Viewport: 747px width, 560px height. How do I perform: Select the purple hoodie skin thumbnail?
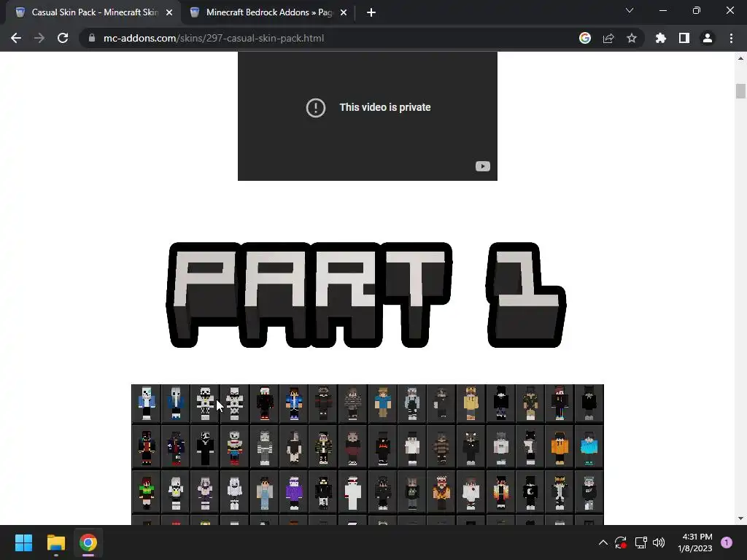tap(294, 492)
